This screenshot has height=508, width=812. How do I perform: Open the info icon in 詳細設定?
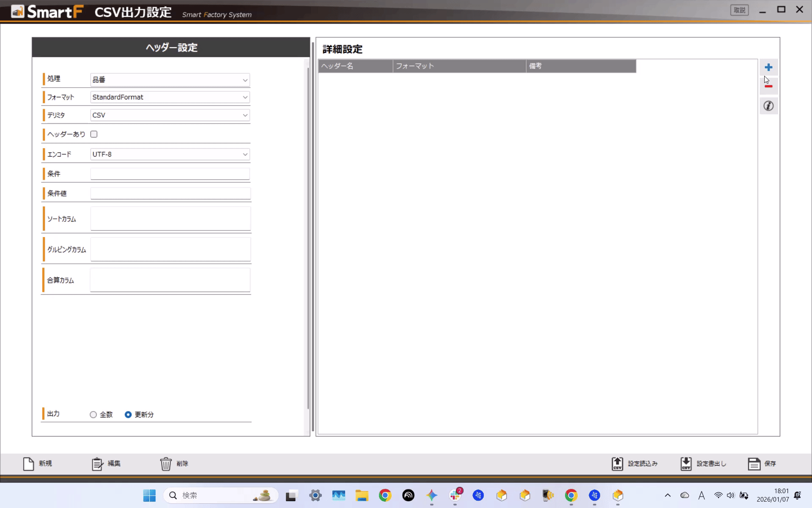[x=768, y=106]
